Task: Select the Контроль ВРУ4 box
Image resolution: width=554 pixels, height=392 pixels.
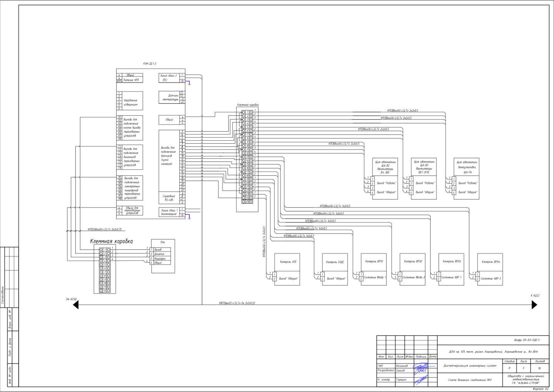Action: (490, 269)
